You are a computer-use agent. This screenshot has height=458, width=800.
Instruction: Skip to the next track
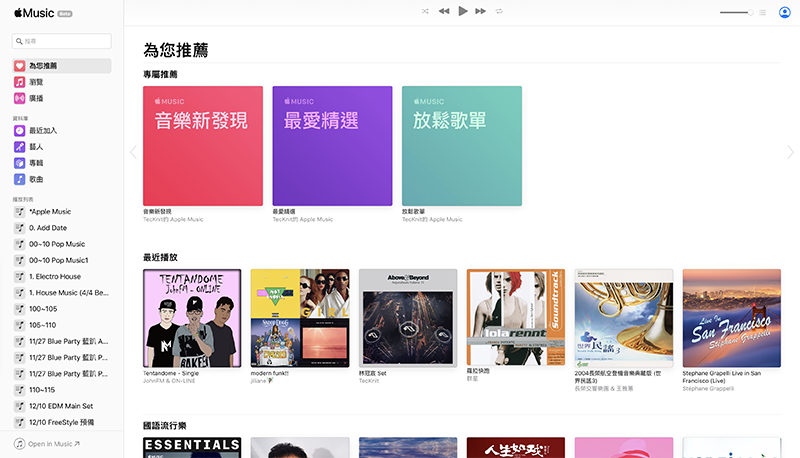click(481, 11)
